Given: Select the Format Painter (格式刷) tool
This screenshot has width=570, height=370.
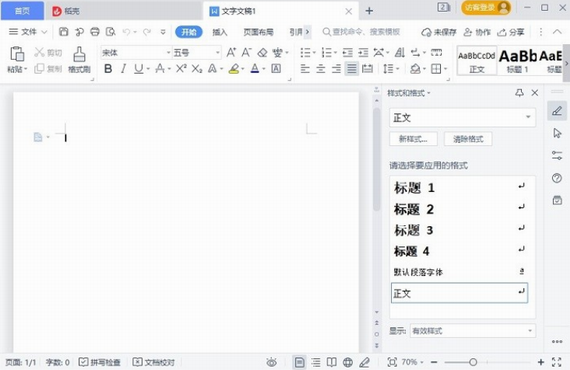Looking at the screenshot, I should coord(79,60).
